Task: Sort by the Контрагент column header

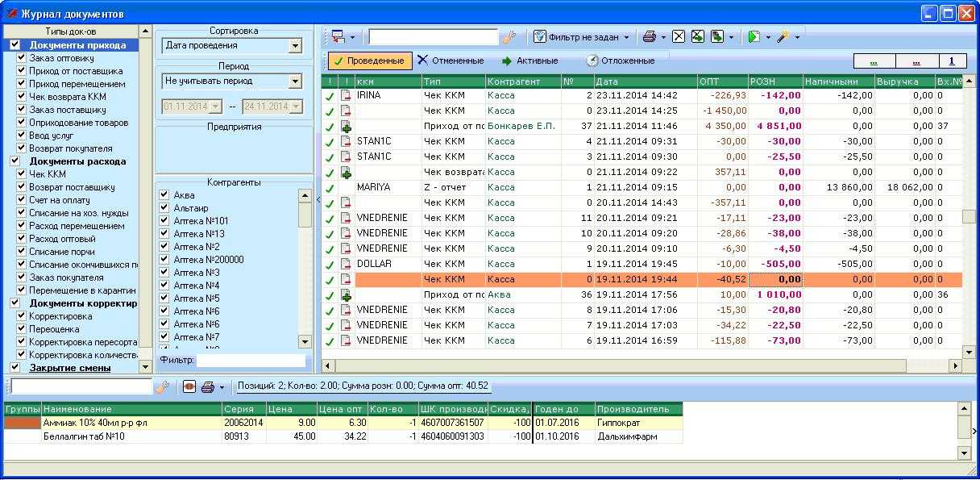Action: [522, 81]
